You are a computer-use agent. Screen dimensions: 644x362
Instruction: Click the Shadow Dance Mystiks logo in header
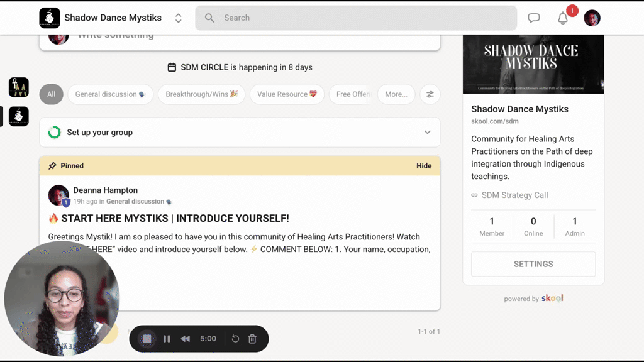coord(50,18)
